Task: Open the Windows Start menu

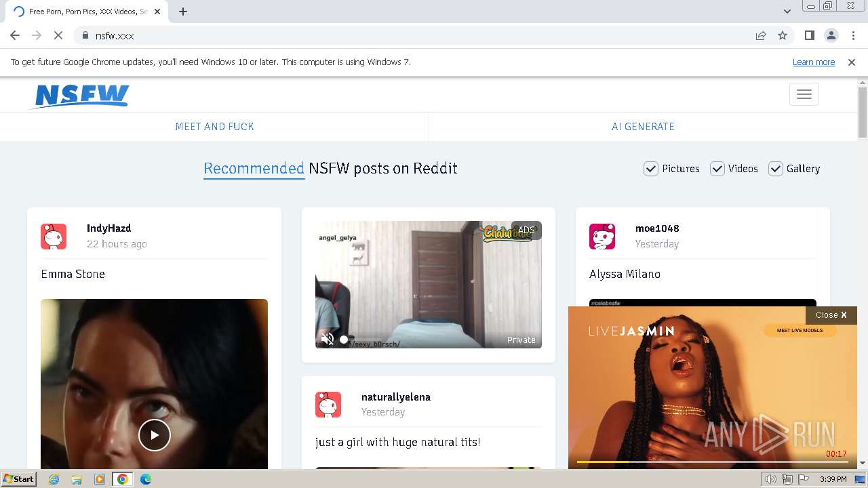Action: pyautogui.click(x=19, y=479)
